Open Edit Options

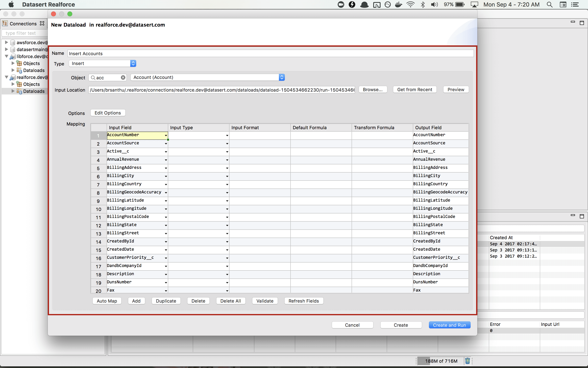click(108, 113)
